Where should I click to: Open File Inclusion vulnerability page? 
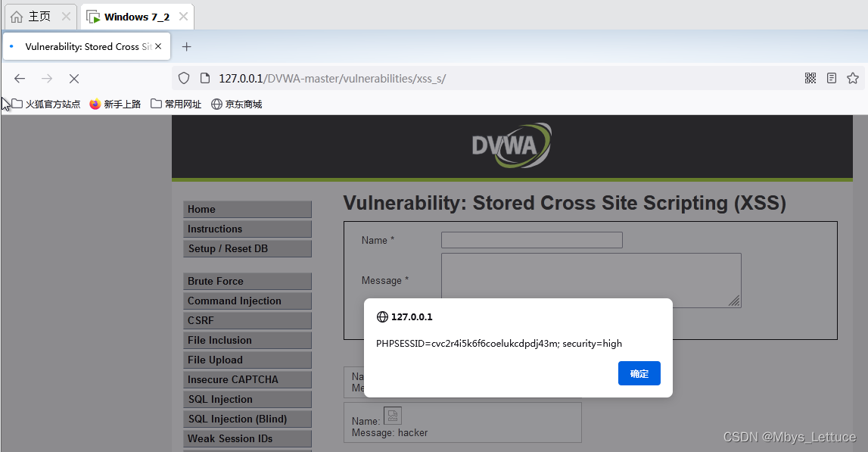tap(247, 340)
